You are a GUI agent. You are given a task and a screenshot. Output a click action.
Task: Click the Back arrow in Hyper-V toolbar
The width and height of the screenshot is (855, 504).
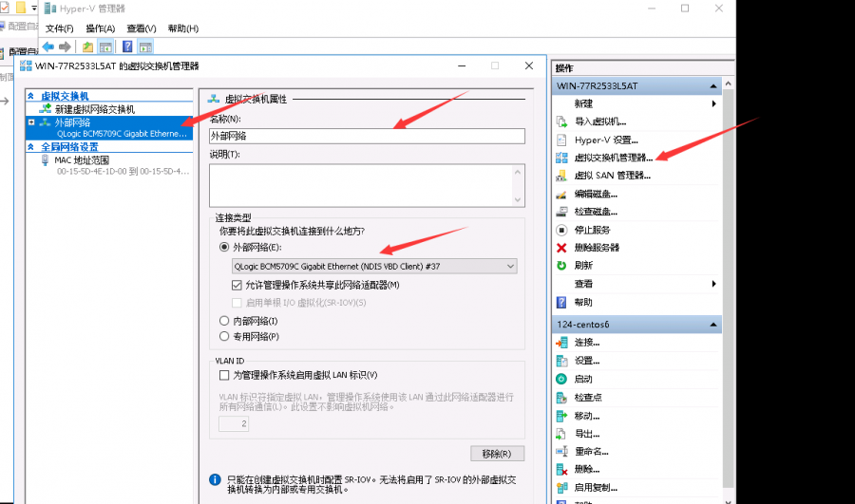[x=48, y=47]
